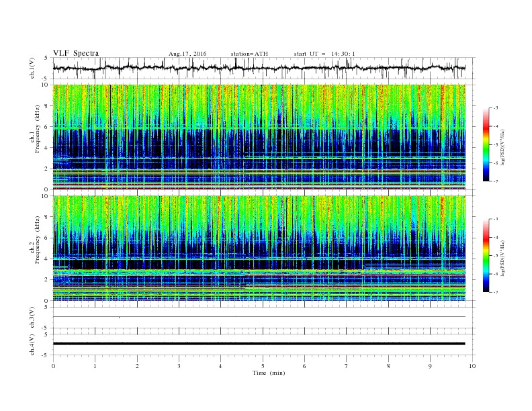Select the "ch.2 Frequency (kHz)" axis label

35,241
